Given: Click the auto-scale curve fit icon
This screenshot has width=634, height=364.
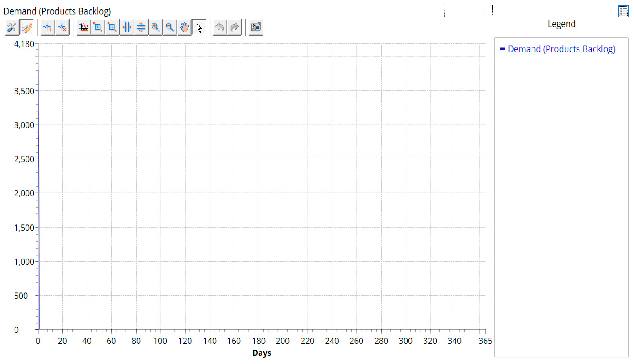Looking at the screenshot, I should pos(84,27).
